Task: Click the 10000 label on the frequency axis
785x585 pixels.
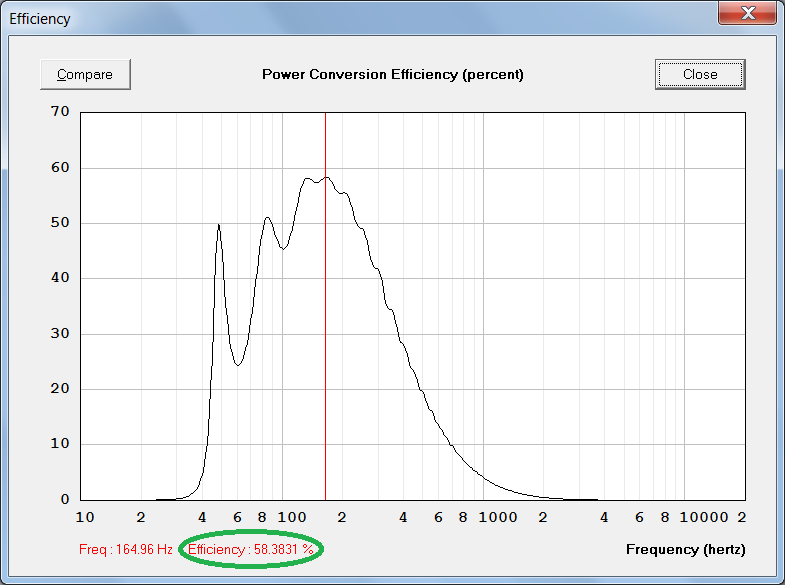Action: (704, 517)
